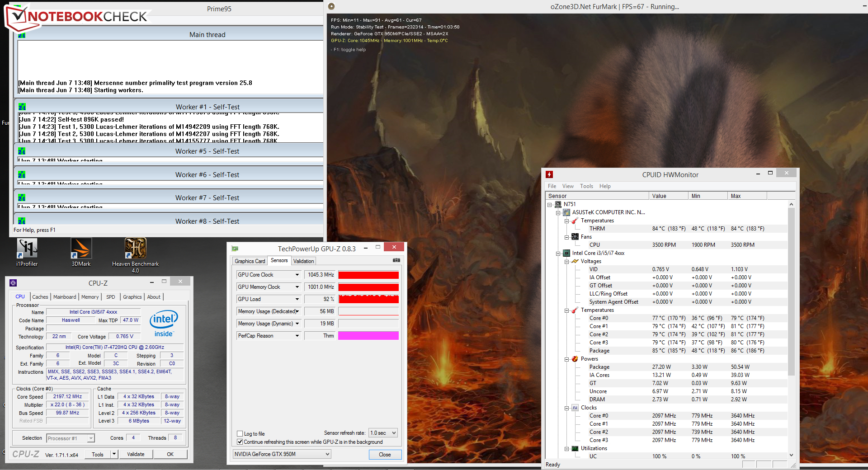Click the Intel Core CPU chip icon
The height and width of the screenshot is (470, 868).
[566, 253]
